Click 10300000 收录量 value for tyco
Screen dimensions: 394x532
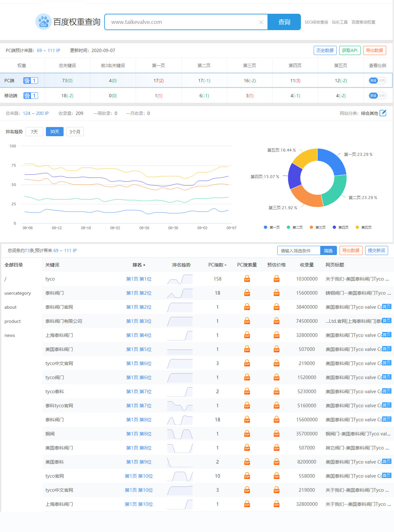[x=307, y=279]
